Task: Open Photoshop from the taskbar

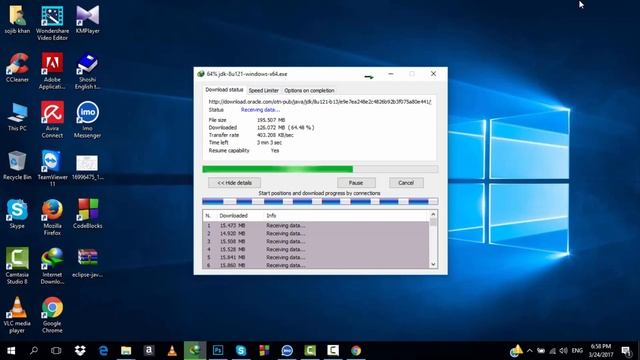Action: pyautogui.click(x=218, y=351)
